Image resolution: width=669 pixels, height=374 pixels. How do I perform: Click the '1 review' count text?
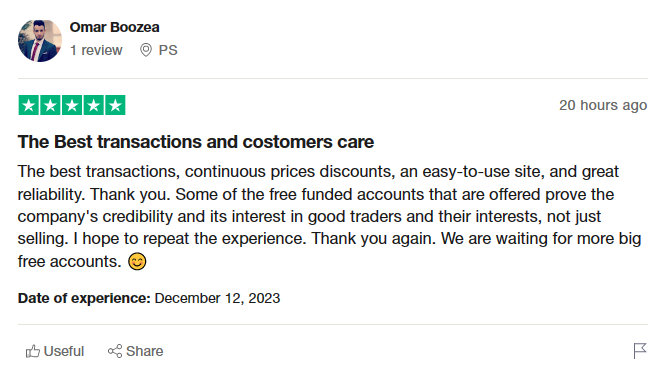96,50
